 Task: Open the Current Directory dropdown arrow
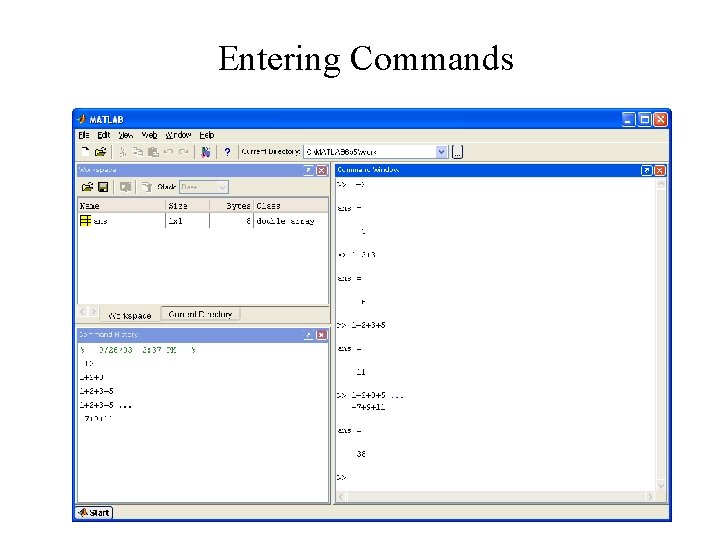(441, 152)
